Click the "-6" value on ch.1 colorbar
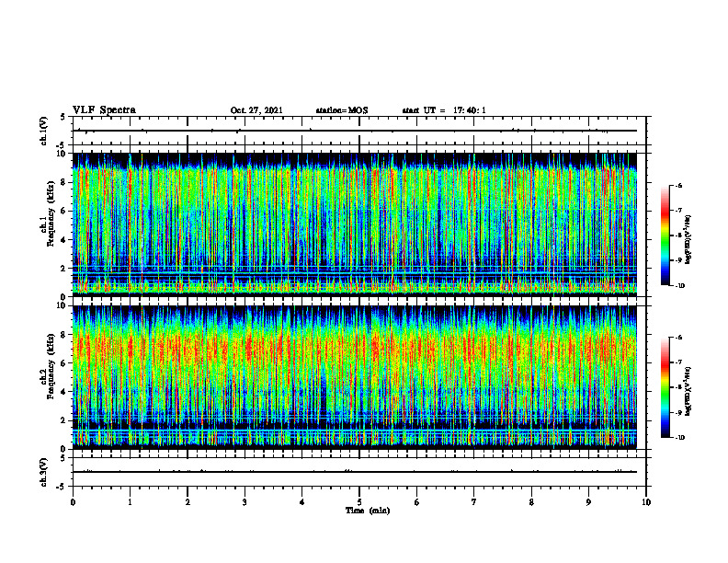 [678, 186]
